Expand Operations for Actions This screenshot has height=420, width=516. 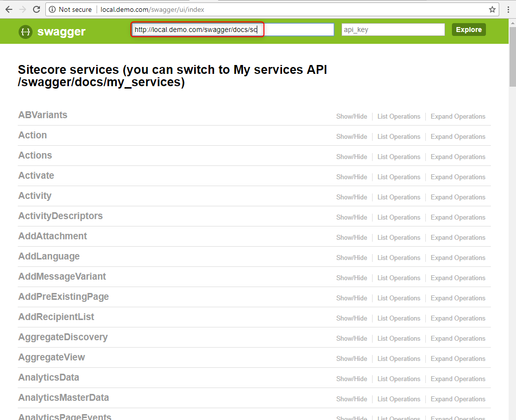click(458, 157)
